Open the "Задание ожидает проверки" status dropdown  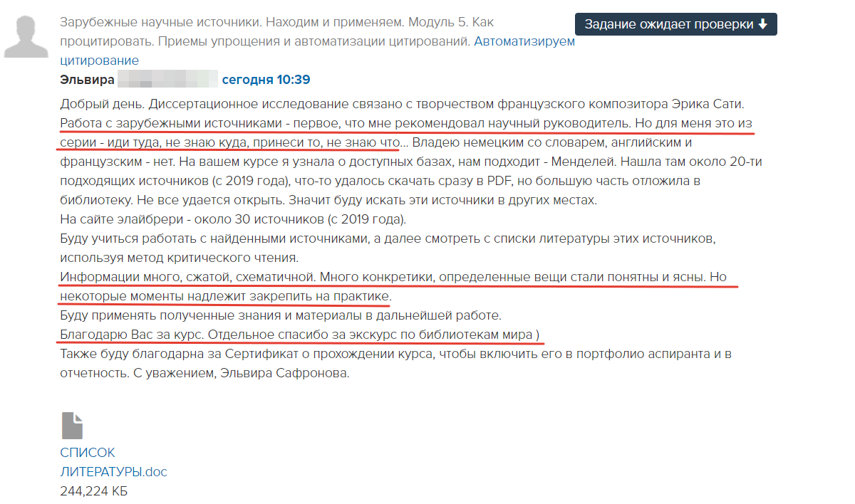675,24
